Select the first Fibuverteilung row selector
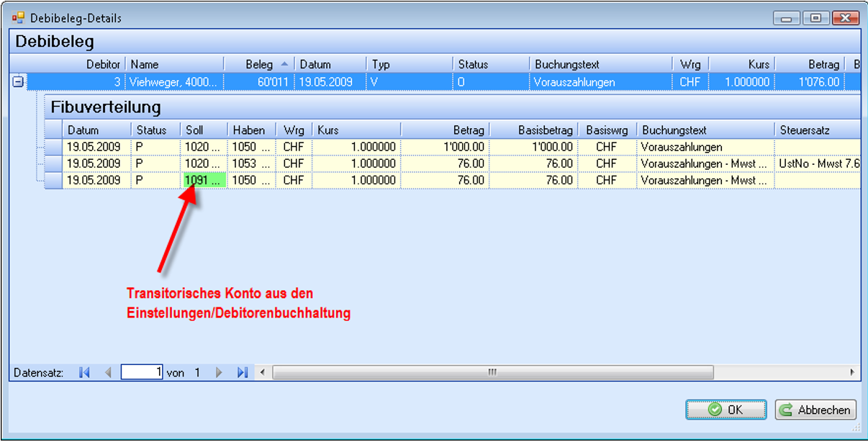Viewport: 868px width, 442px height. (53, 147)
